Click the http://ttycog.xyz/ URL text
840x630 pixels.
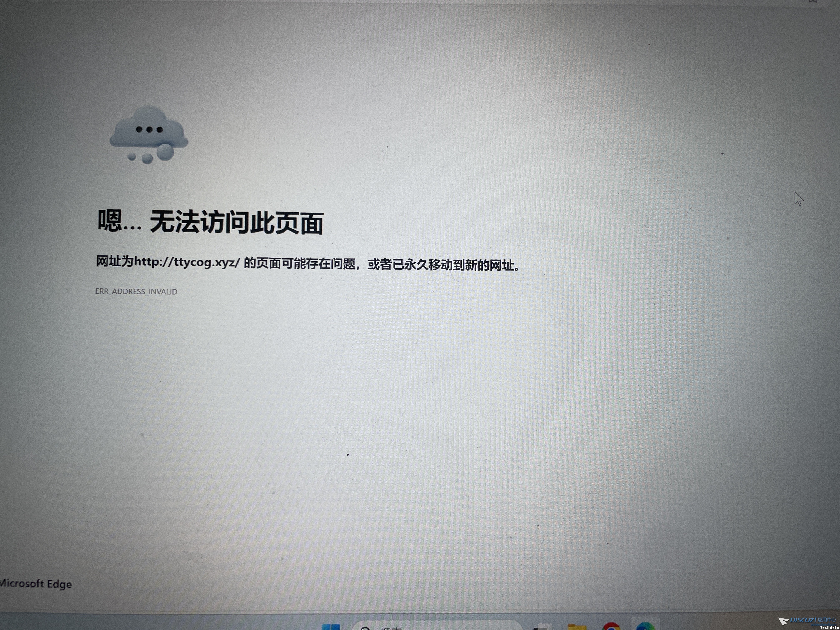point(187,262)
